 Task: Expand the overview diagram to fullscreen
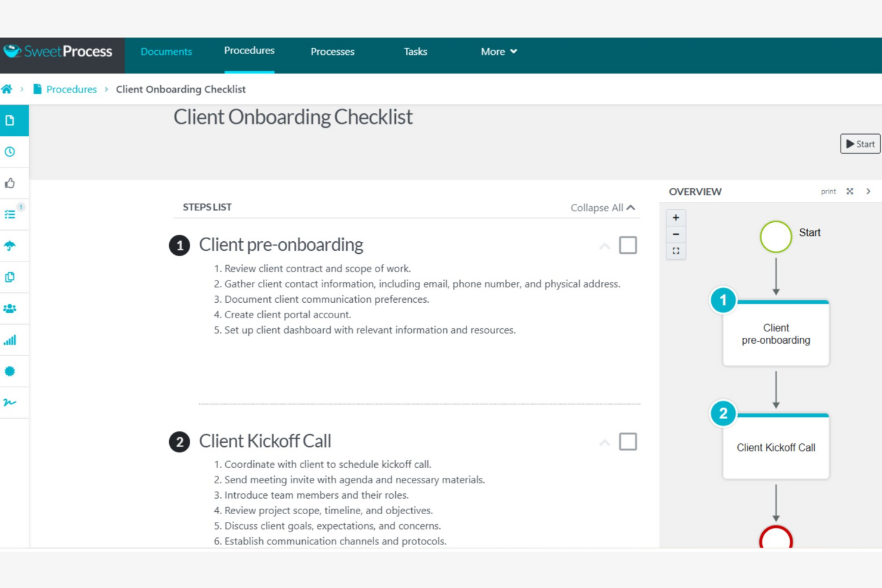(849, 191)
